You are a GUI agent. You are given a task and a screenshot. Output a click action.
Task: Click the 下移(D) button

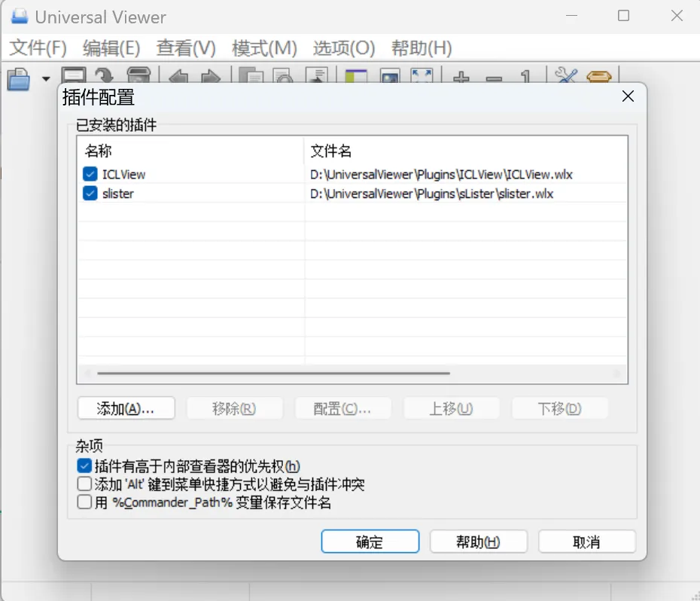tap(560, 408)
